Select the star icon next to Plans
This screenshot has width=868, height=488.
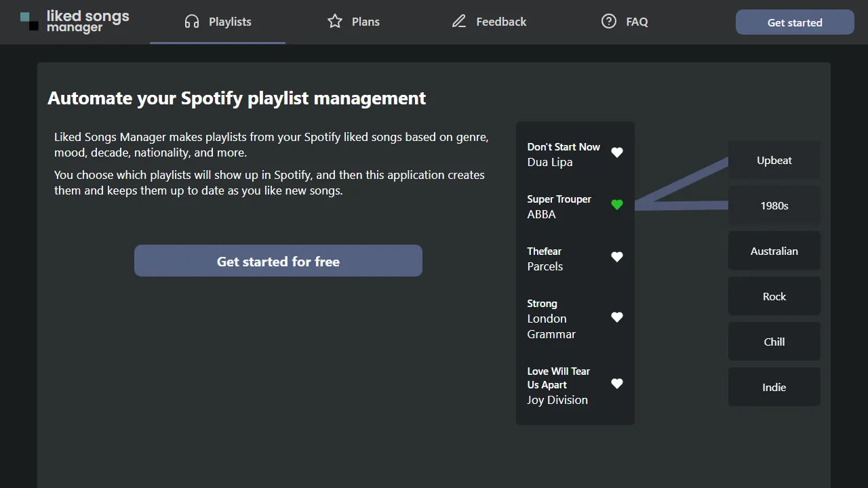pos(334,21)
